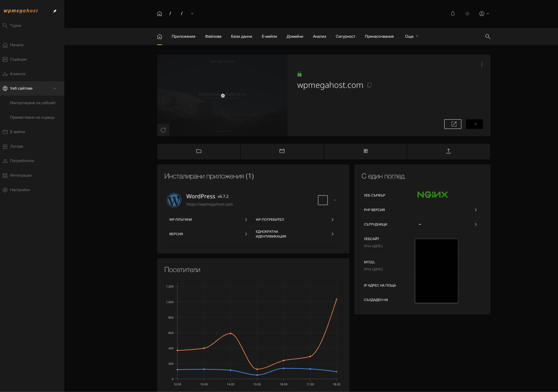Open the user account menu

[484, 14]
